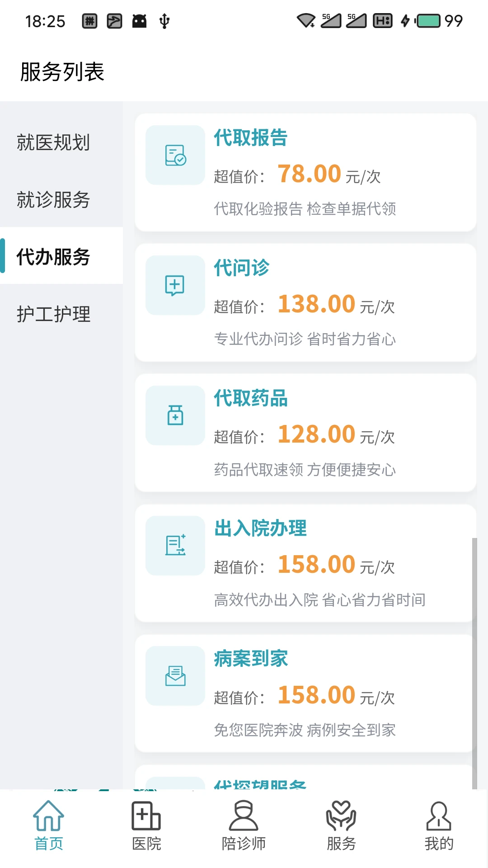Open the 医院 hospital tab icon
Screen dimensions: 488x868
[146, 816]
